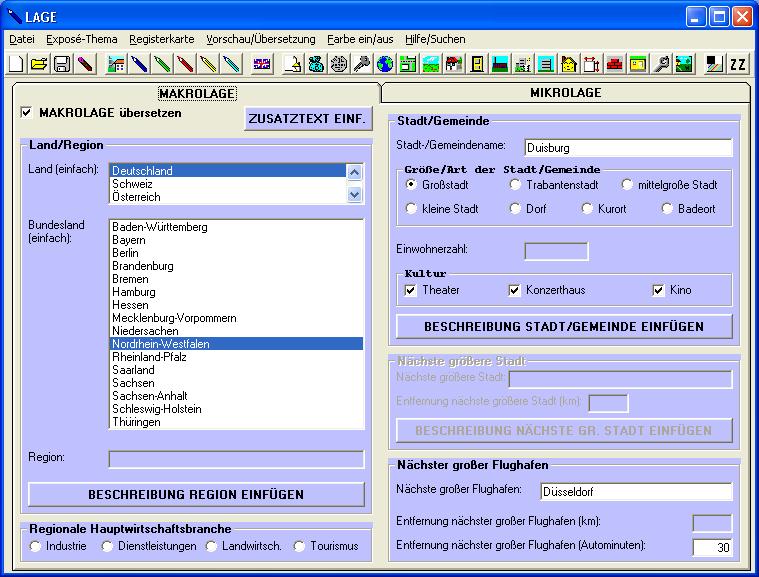The image size is (759, 577).
Task: Click BESCHREIBUNG REGION EINFÜGEN button
Action: click(x=196, y=494)
